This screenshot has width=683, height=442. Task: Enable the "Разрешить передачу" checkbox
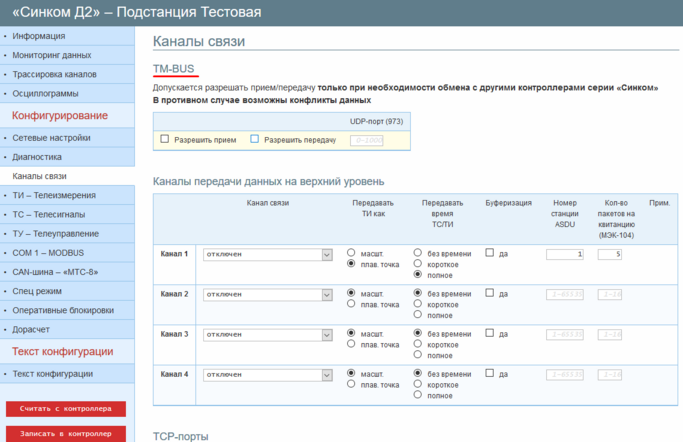[x=255, y=139]
